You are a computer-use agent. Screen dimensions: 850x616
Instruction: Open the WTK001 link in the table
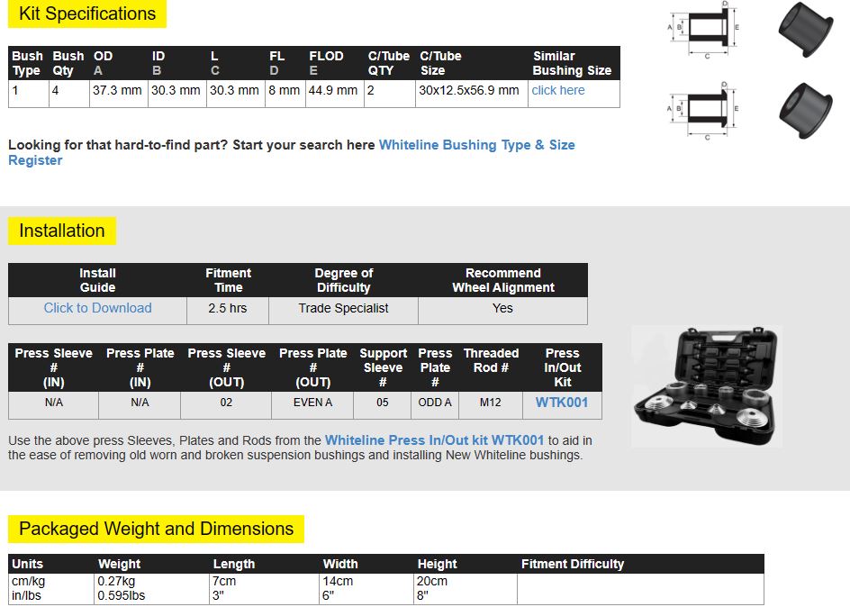coord(561,403)
